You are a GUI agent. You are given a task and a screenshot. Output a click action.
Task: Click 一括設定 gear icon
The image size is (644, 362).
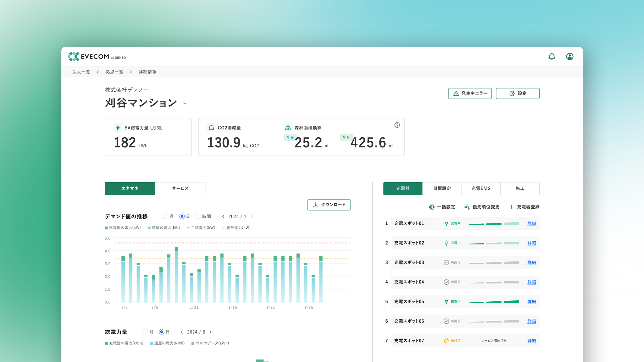[432, 207]
